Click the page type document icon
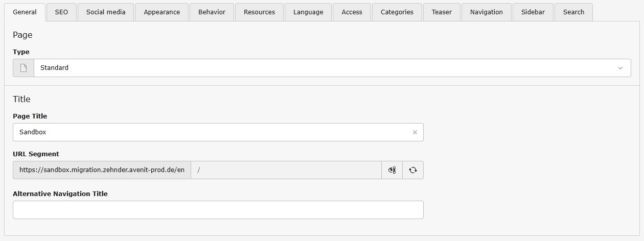The width and height of the screenshot is (644, 241). [x=24, y=68]
